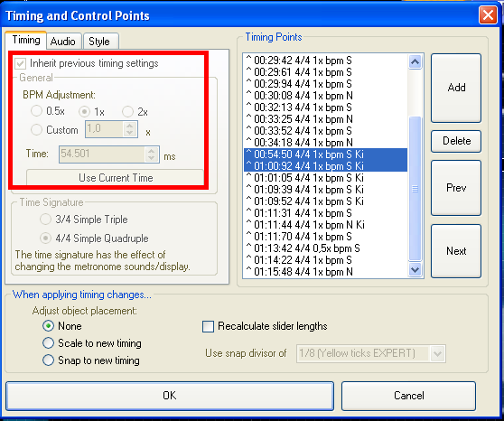Close the Timing and Control Points dialog
This screenshot has width=504, height=421.
coord(488,15)
